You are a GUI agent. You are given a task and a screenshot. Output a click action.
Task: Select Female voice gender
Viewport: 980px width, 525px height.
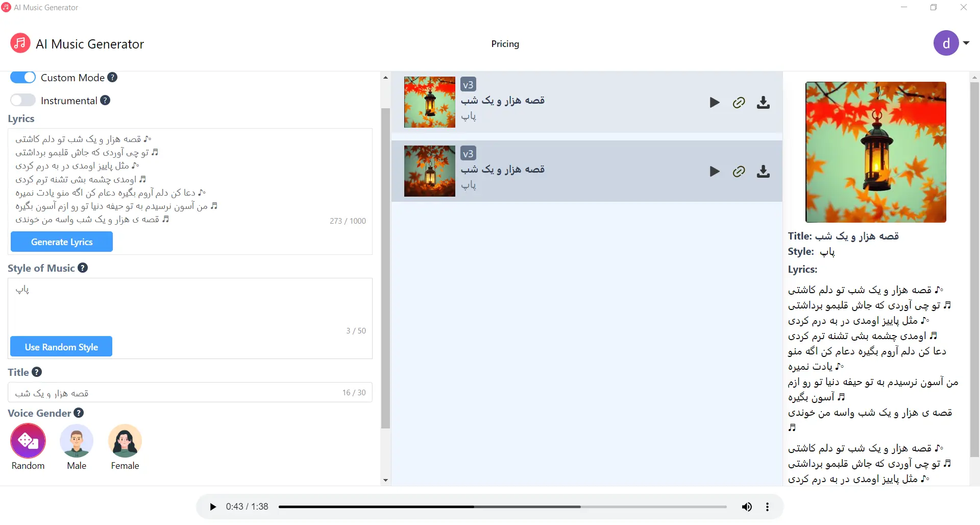(x=125, y=441)
